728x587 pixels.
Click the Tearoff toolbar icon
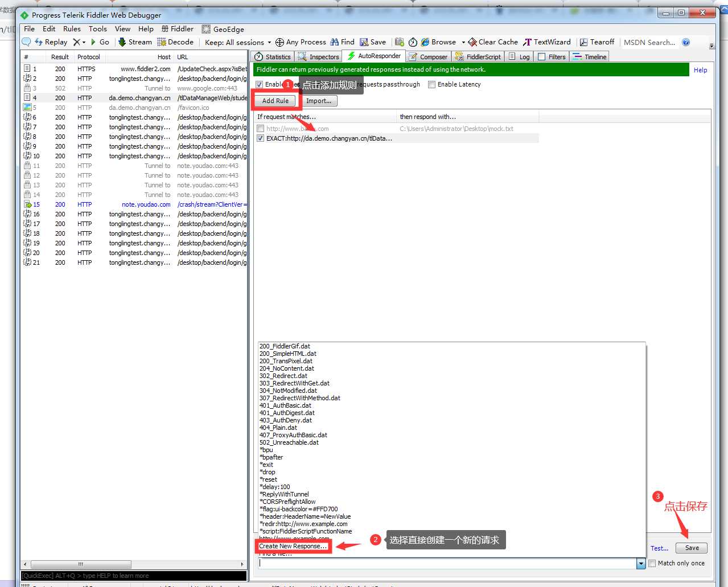(x=583, y=42)
